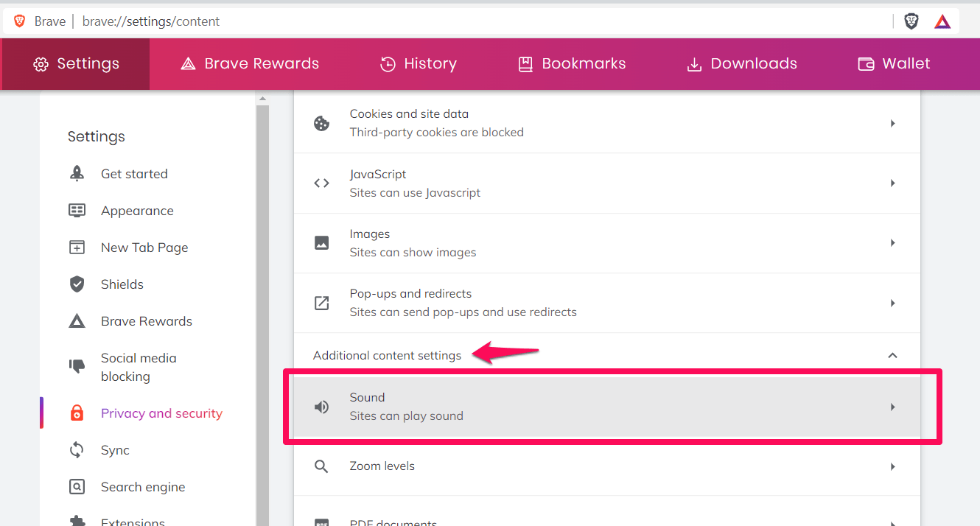Click the 'Zoom levels' row label
Image resolution: width=980 pixels, height=526 pixels.
[x=382, y=466]
